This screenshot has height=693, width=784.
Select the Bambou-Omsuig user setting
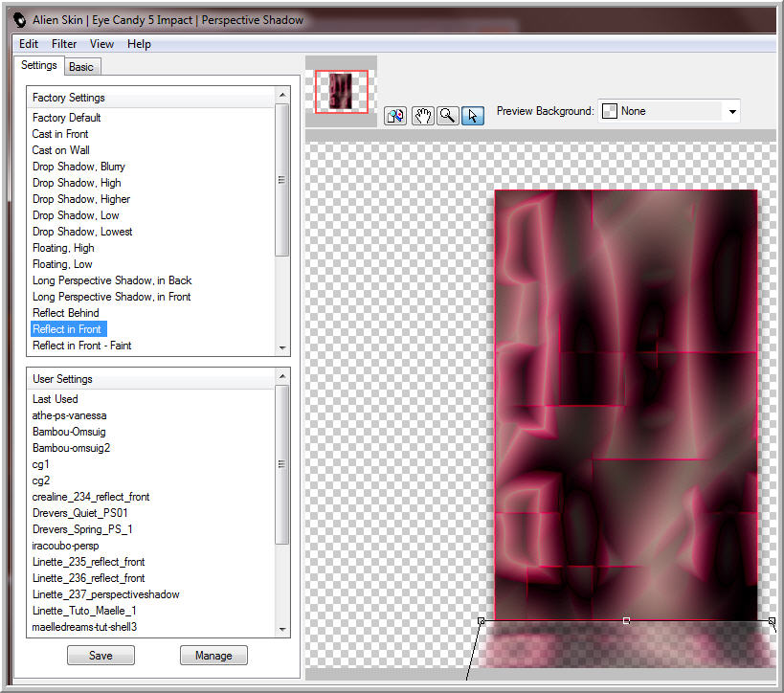tap(69, 432)
